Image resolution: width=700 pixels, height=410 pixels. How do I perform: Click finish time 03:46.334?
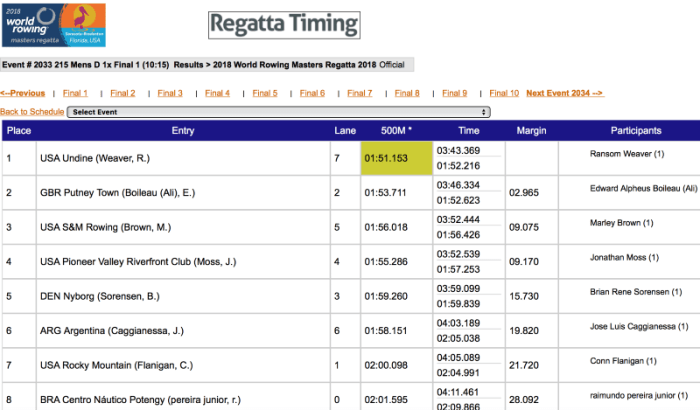click(458, 185)
